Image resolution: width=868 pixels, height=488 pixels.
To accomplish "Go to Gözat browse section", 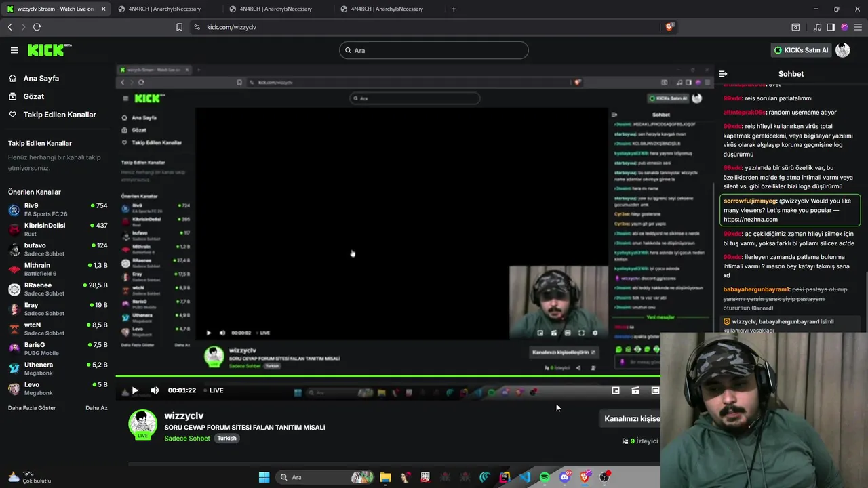I will point(33,96).
